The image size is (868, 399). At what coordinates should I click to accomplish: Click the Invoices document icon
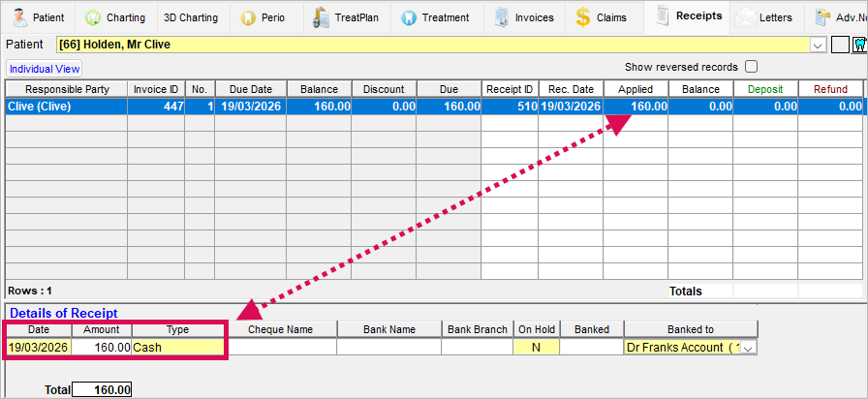coord(502,17)
